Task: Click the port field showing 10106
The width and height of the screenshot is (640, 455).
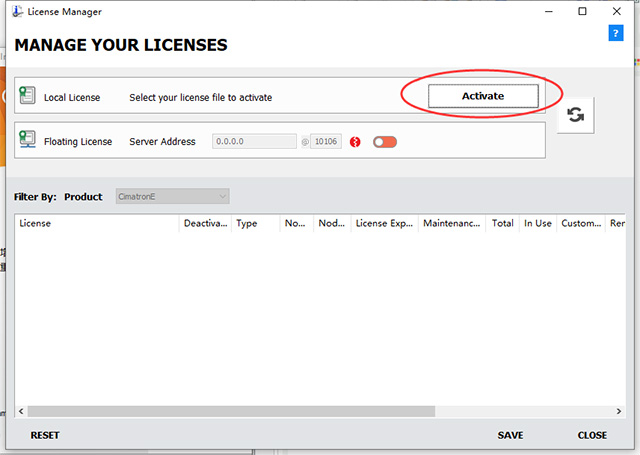Action: pyautogui.click(x=326, y=142)
